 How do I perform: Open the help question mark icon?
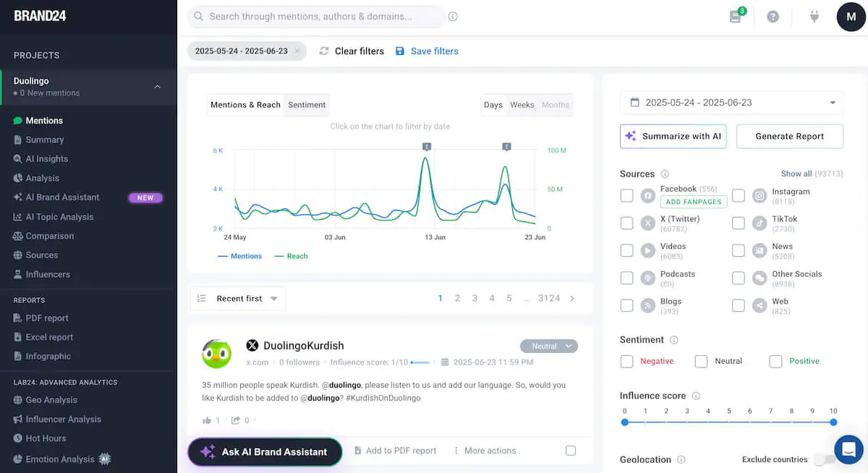773,16
